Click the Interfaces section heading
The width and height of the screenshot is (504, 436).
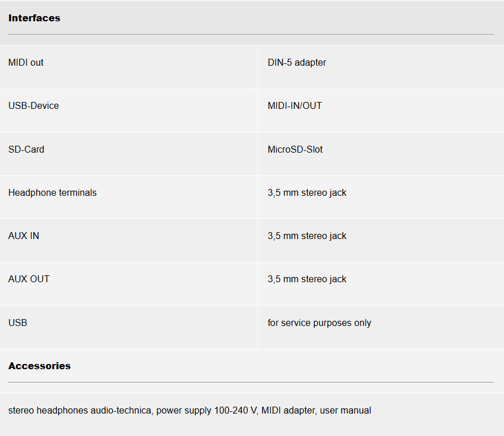coord(34,18)
